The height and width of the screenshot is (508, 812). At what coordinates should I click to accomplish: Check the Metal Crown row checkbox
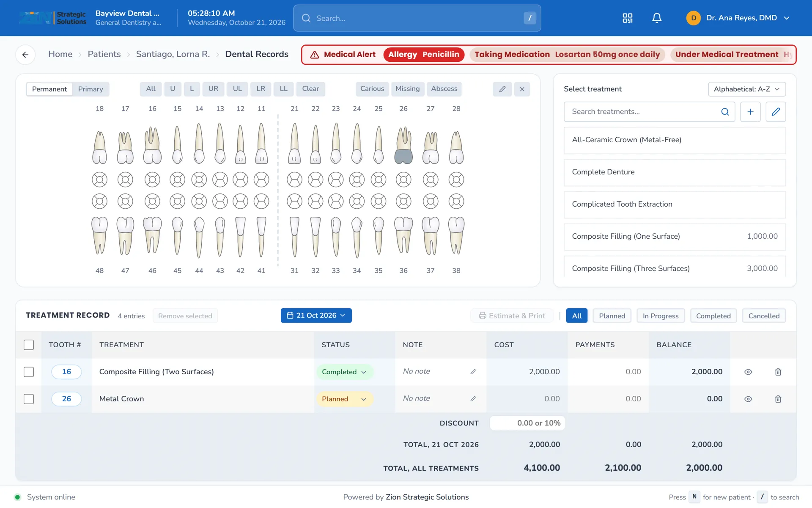coord(29,399)
